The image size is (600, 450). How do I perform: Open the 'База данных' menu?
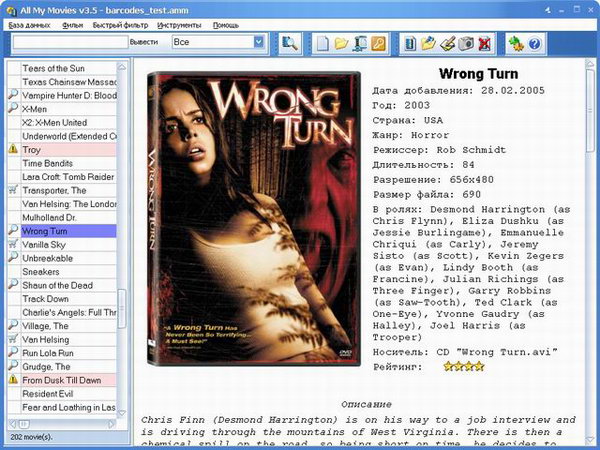pos(29,22)
